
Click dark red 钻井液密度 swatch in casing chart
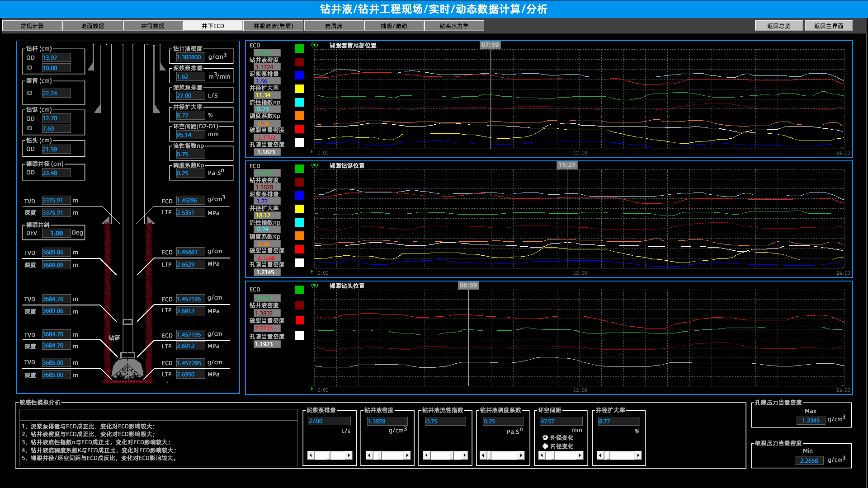point(299,62)
